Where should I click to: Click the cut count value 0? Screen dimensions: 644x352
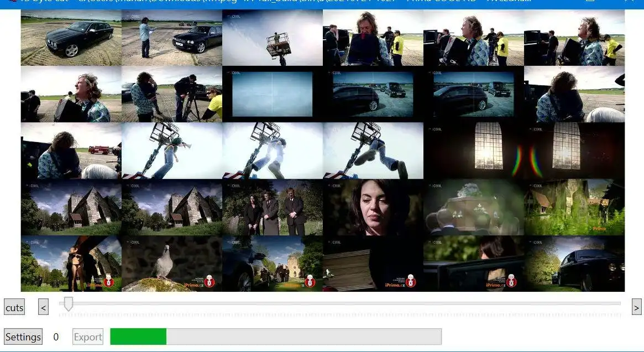point(56,337)
